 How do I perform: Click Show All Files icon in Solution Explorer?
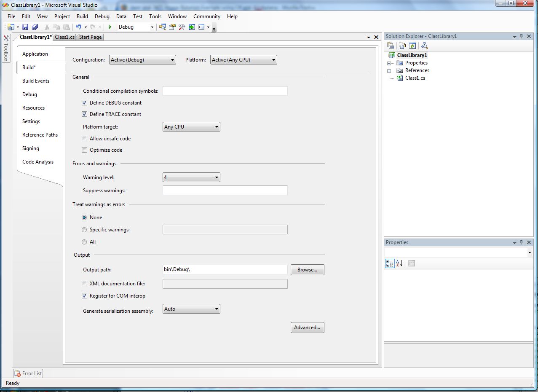[x=403, y=46]
